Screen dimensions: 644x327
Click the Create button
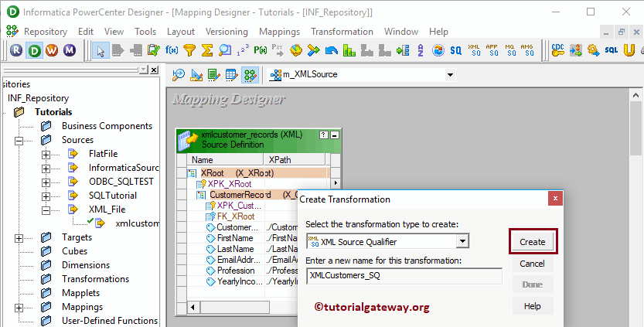tap(532, 242)
